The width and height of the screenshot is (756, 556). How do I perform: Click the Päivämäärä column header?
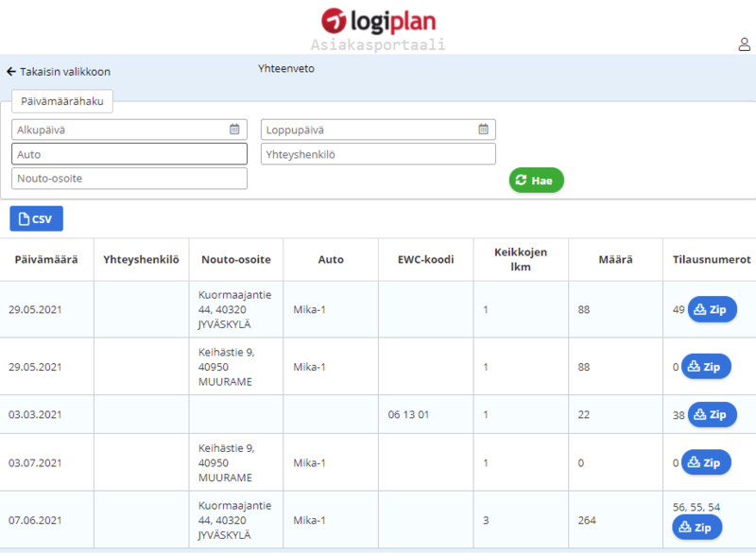point(46,259)
